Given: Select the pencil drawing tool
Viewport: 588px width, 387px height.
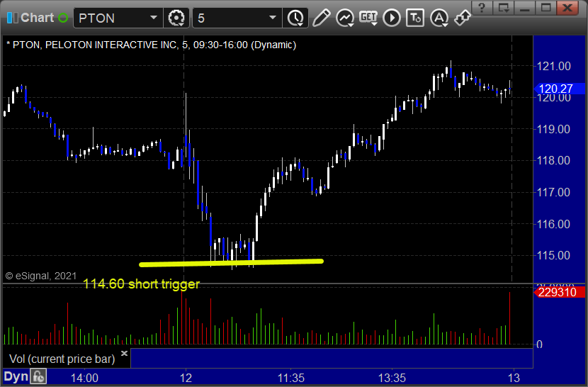Looking at the screenshot, I should coord(321,18).
